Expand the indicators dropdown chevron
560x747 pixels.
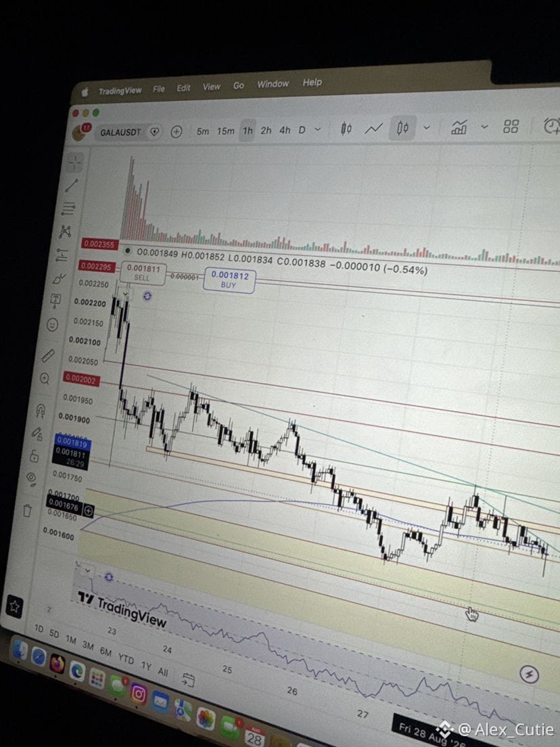[485, 127]
